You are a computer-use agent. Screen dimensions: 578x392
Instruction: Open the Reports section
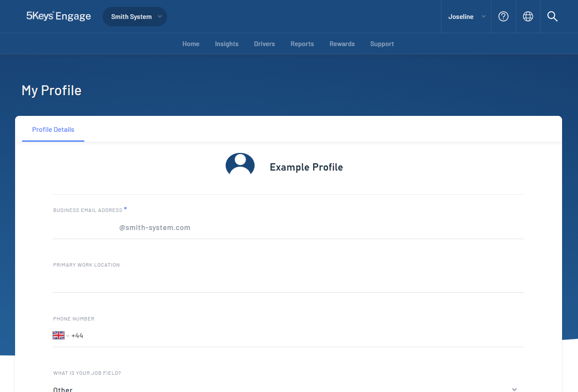[x=302, y=44]
